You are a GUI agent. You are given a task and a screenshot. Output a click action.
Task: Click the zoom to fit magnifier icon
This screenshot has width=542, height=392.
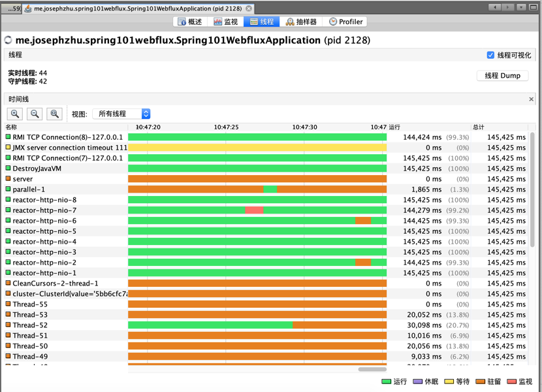tap(54, 114)
